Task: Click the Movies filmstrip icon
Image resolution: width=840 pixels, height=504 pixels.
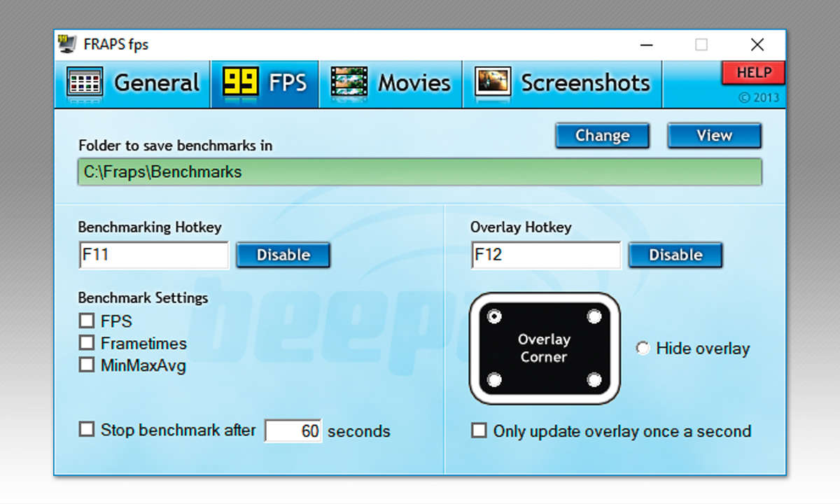Action: tap(349, 82)
